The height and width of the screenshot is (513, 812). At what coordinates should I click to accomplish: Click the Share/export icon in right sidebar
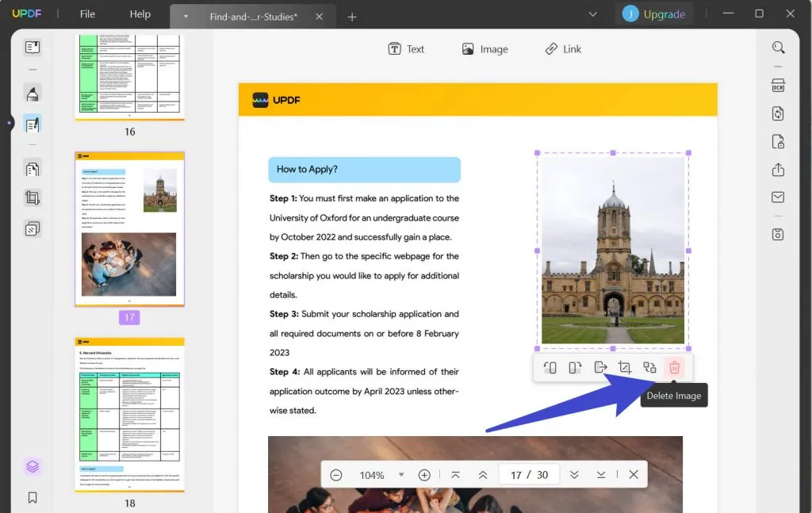tap(778, 170)
